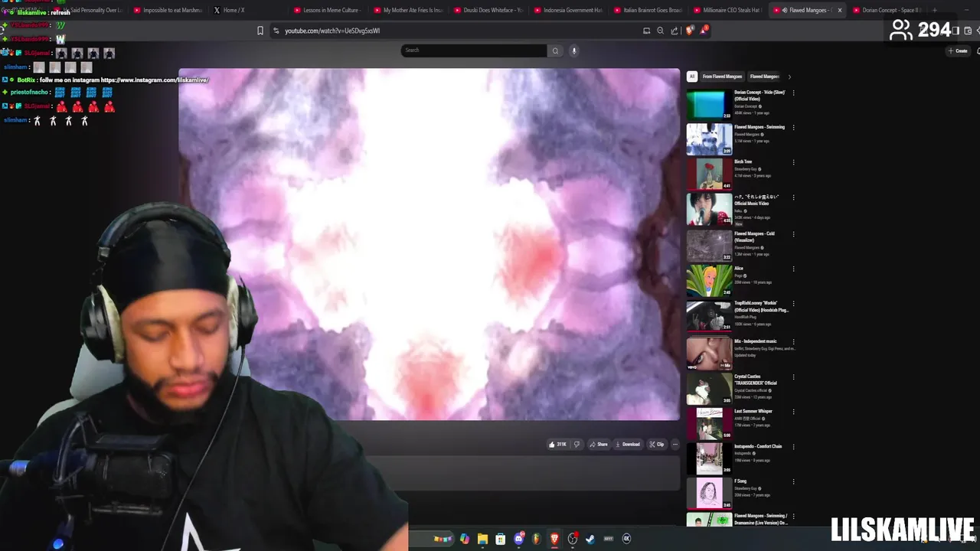The image size is (980, 551).
Task: Open F Song video title
Action: pos(740,481)
